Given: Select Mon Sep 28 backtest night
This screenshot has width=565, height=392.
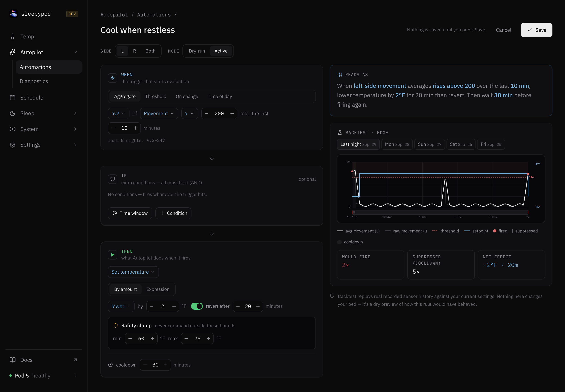Looking at the screenshot, I should 397,144.
